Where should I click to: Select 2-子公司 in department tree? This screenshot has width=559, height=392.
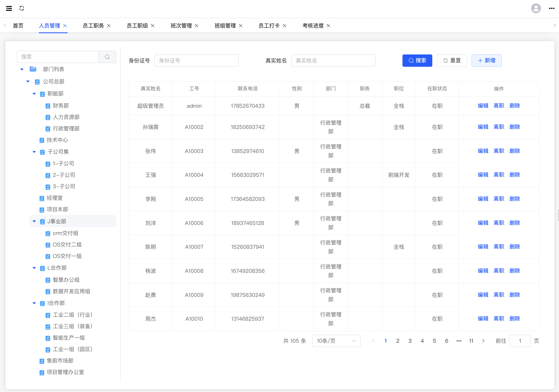point(64,175)
